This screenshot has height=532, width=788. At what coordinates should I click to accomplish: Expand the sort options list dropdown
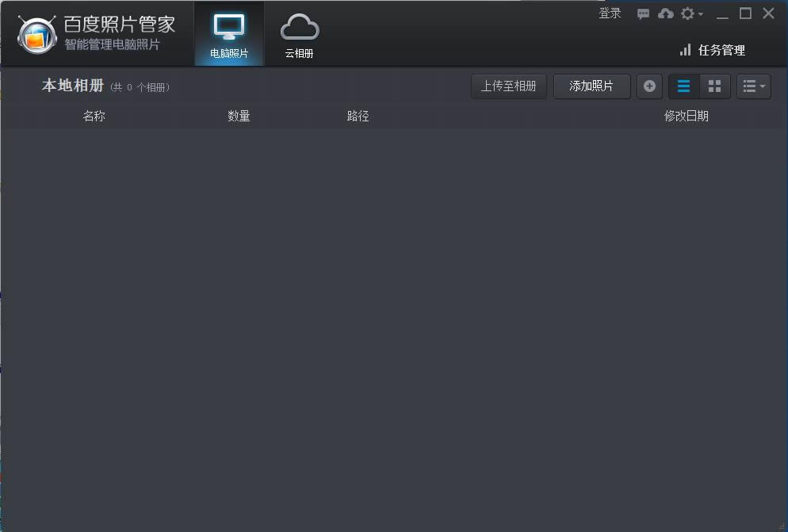tap(754, 86)
